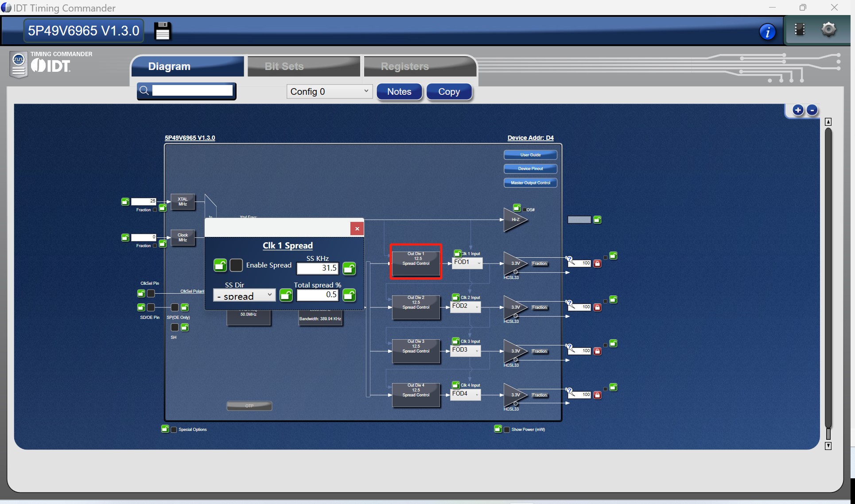Open the Out Div 3 Spread Control block
The width and height of the screenshot is (855, 504).
tap(416, 351)
